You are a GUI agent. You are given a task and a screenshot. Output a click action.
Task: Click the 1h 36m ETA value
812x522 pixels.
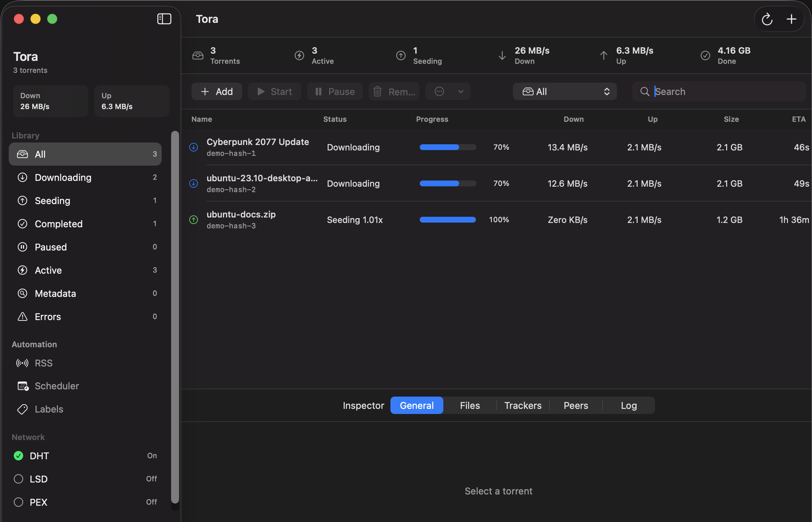pyautogui.click(x=794, y=220)
